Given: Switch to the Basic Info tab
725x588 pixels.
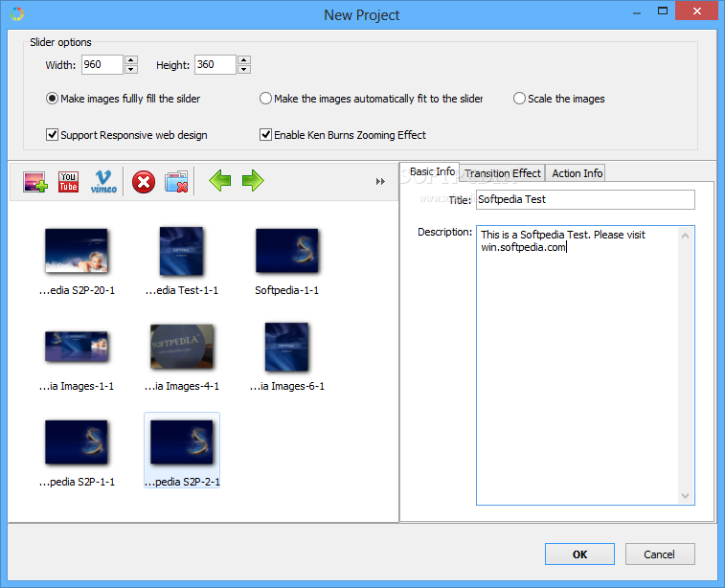Looking at the screenshot, I should pos(430,171).
